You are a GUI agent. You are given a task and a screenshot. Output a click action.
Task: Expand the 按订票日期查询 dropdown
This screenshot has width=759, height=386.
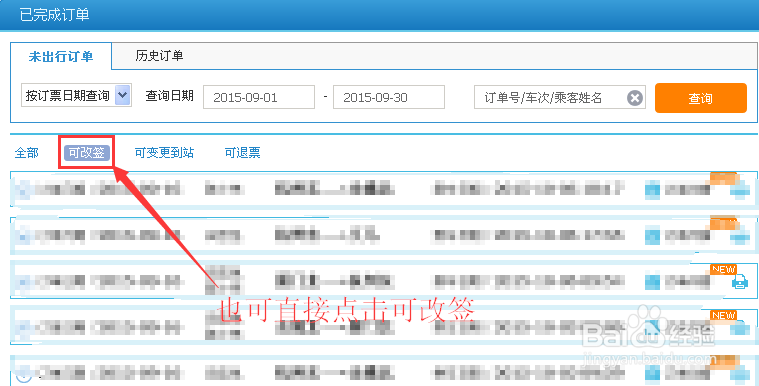point(76,95)
